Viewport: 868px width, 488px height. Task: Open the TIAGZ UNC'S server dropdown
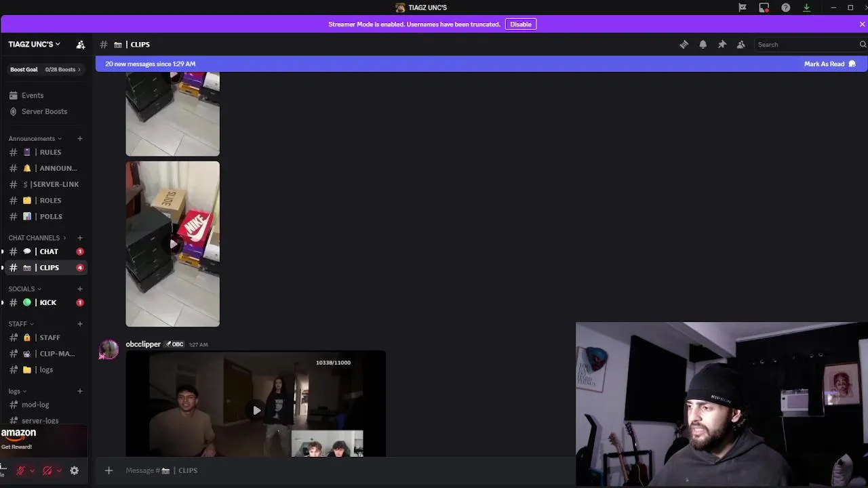(x=34, y=44)
